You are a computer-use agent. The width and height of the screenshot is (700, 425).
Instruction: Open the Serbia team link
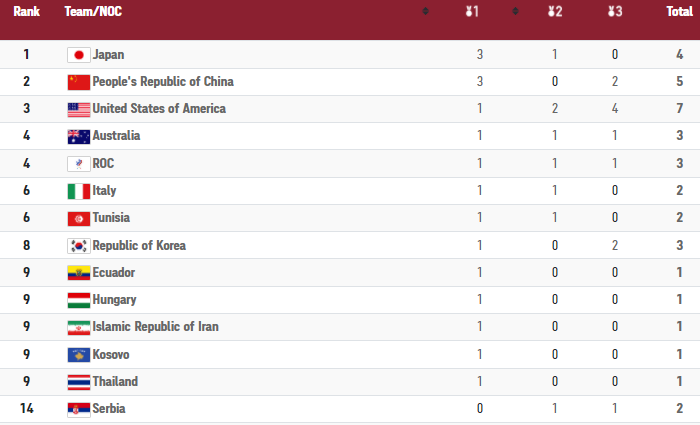point(109,408)
